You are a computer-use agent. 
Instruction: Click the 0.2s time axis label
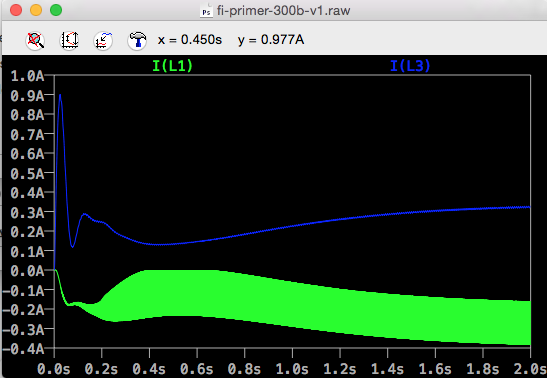pyautogui.click(x=102, y=369)
